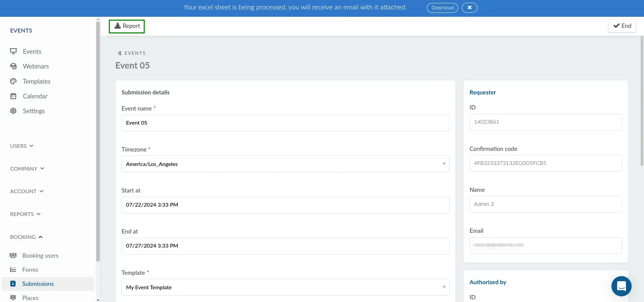Click the 'Event 05' page title
The height and width of the screenshot is (302, 644).
132,66
